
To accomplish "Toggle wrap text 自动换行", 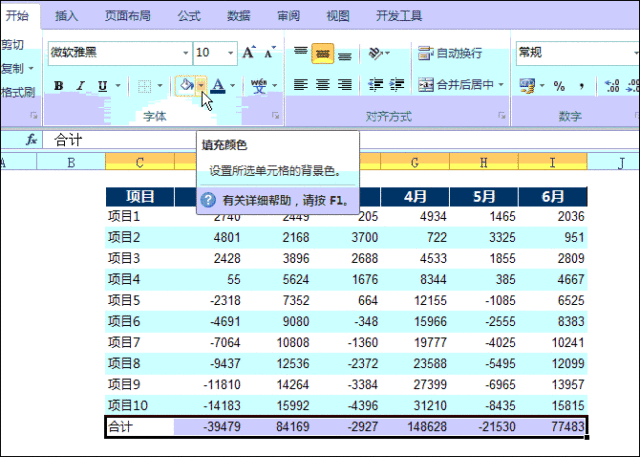I will [450, 53].
